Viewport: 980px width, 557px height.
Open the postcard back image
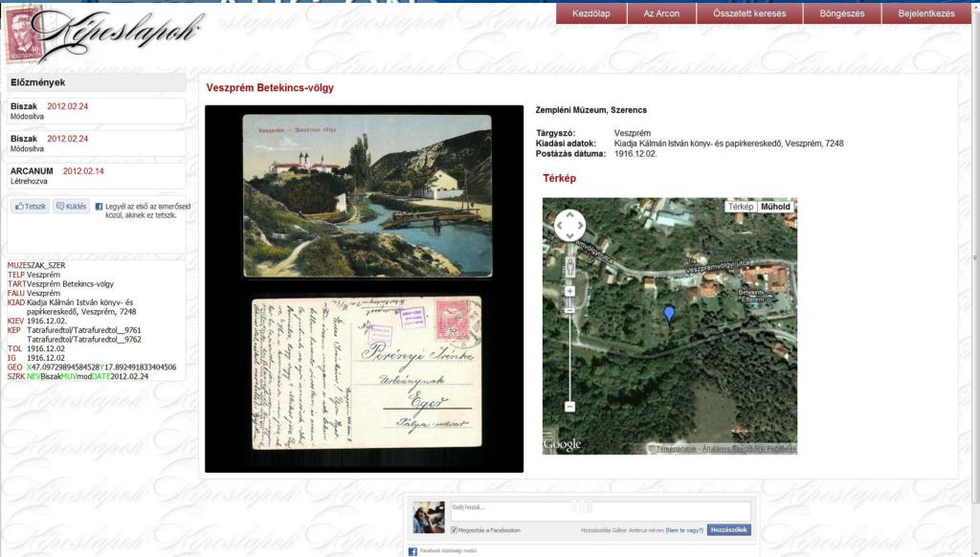coord(367,372)
